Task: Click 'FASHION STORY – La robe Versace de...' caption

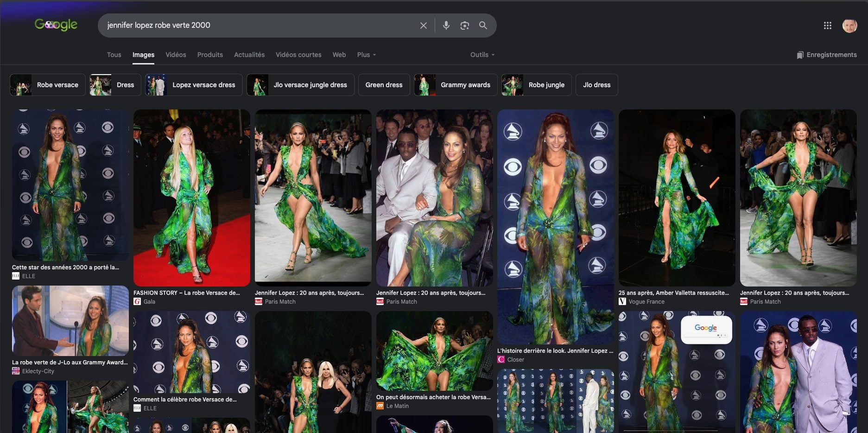Action: point(187,293)
